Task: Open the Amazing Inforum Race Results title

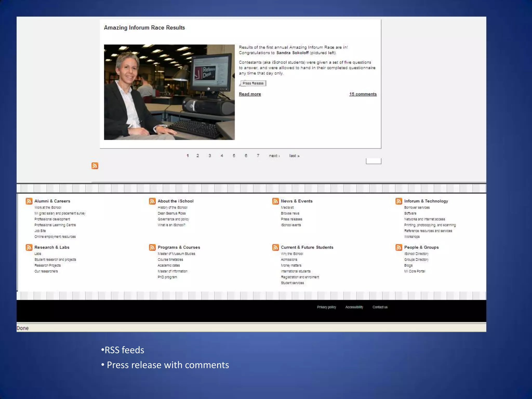Action: point(144,28)
